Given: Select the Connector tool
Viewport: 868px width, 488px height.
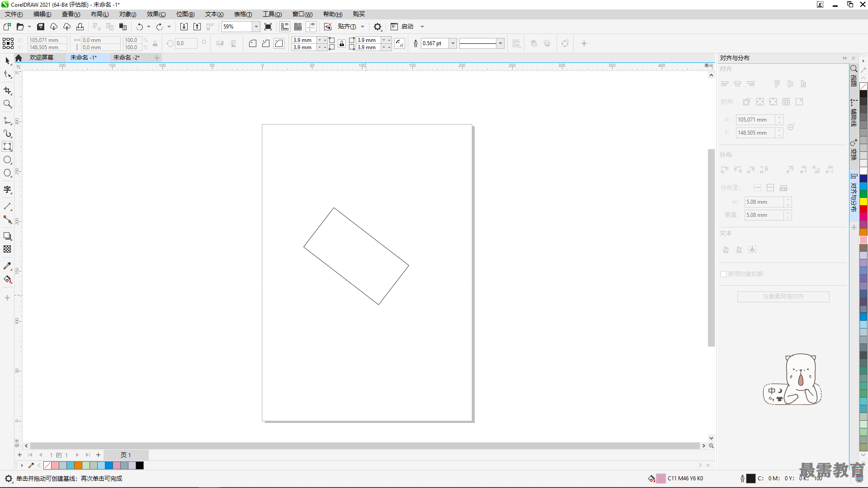Looking at the screenshot, I should [7, 220].
